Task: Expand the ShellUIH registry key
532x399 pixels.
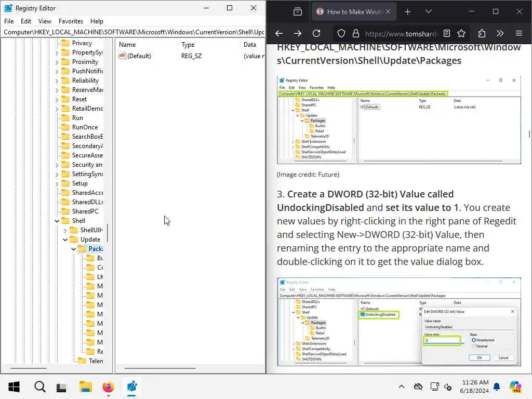Action: click(x=65, y=230)
